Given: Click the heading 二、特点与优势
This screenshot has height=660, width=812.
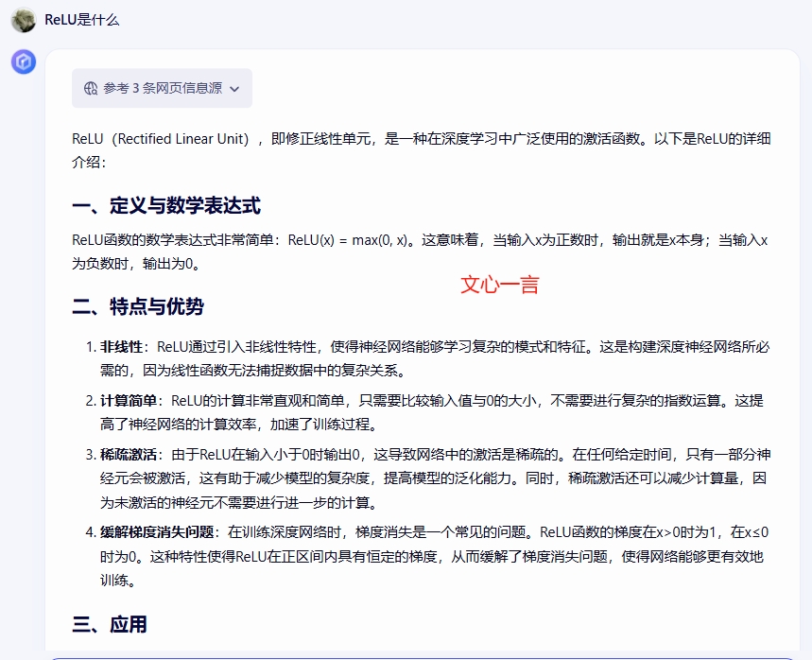Looking at the screenshot, I should click(138, 306).
